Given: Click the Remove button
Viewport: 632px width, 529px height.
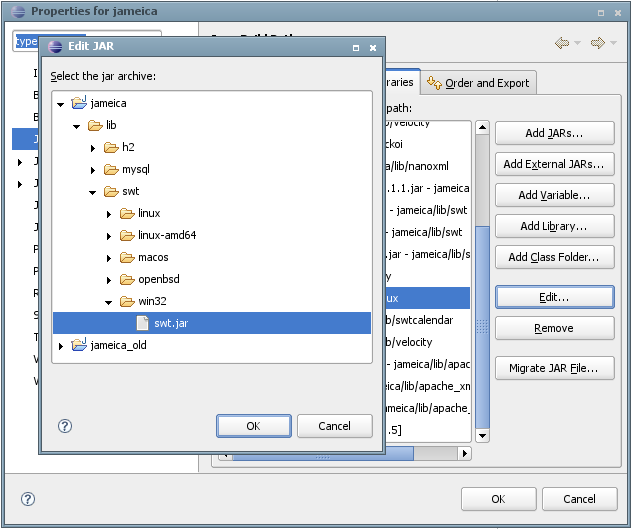Looking at the screenshot, I should tap(555, 328).
